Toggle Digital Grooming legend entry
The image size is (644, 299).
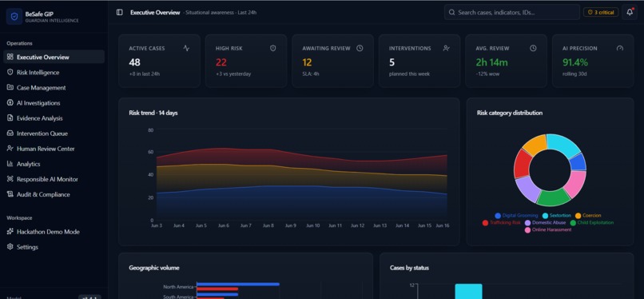[x=516, y=216]
